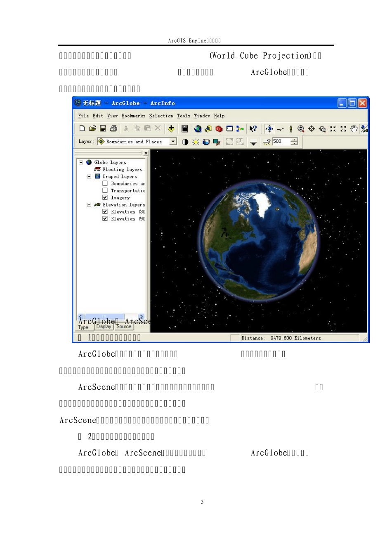
Task: Click the Cut scissors icon
Action: click(x=126, y=128)
